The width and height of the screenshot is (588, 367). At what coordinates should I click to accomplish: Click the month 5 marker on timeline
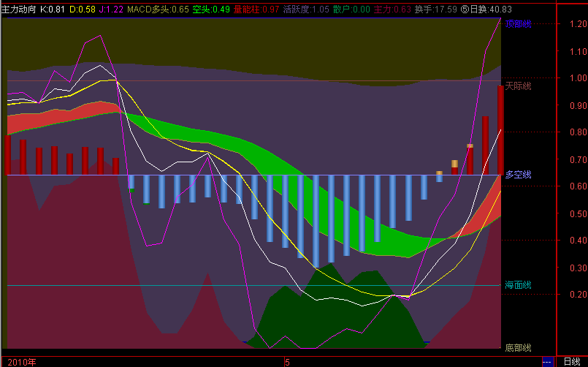coord(287,362)
